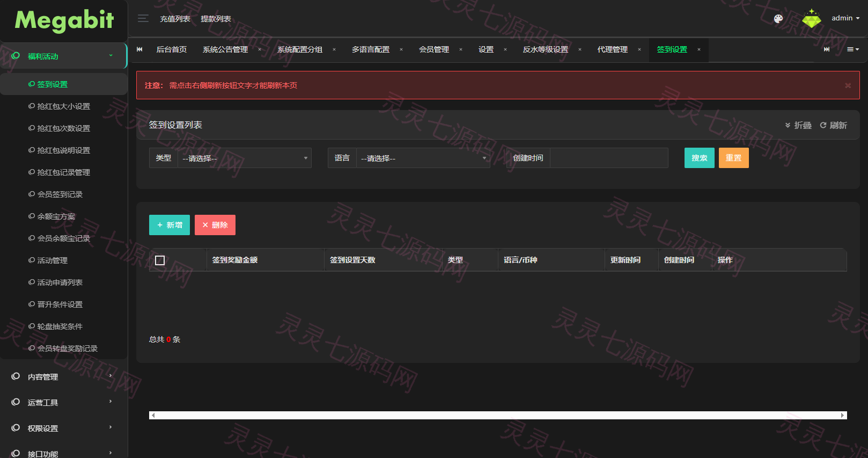Click the 内容管理 menu icon
The height and width of the screenshot is (458, 868).
[x=16, y=376]
